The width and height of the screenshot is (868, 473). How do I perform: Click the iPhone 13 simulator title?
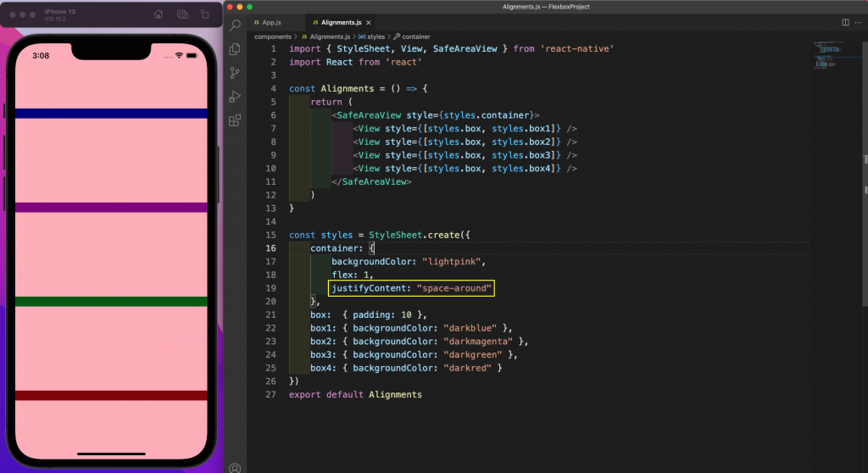click(x=60, y=12)
